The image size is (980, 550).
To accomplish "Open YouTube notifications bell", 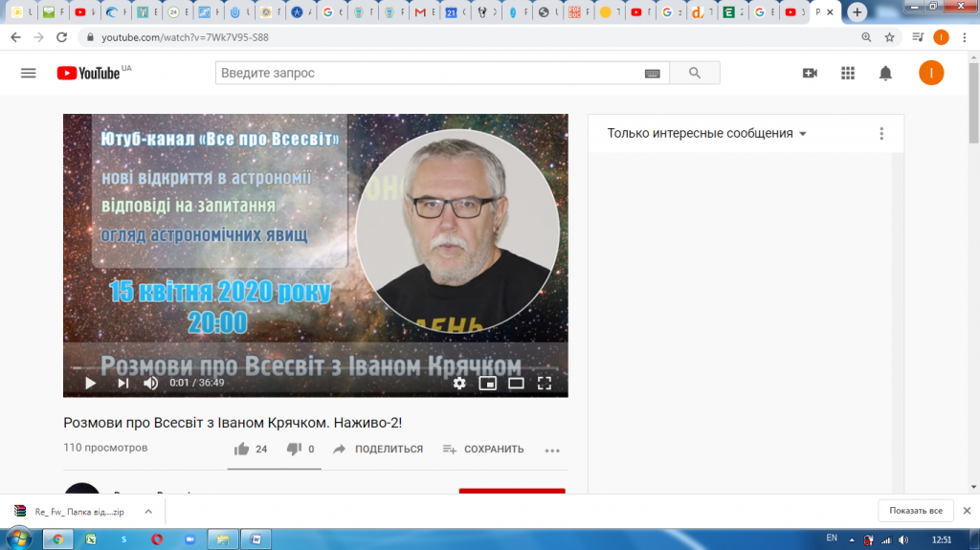I will click(x=885, y=73).
